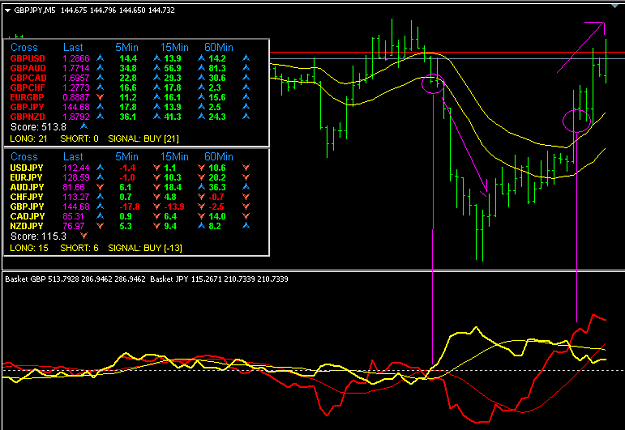625x430 pixels.
Task: Click the JPY panel's GBPJPY 5Min value -17.8
Action: coord(130,206)
